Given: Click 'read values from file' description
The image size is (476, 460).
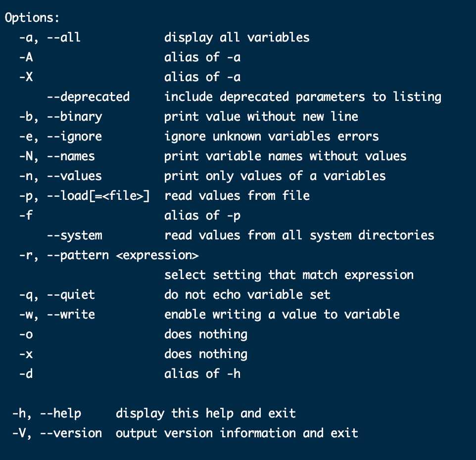Looking at the screenshot, I should tap(237, 196).
